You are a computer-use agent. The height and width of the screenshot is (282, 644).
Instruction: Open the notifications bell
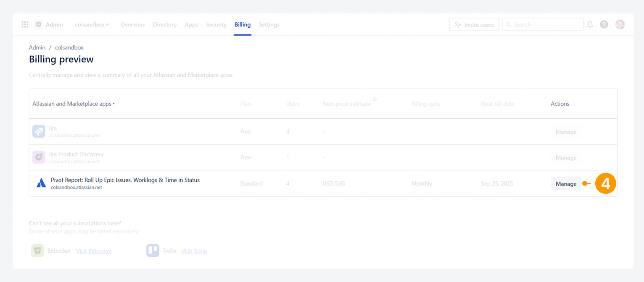(590, 24)
